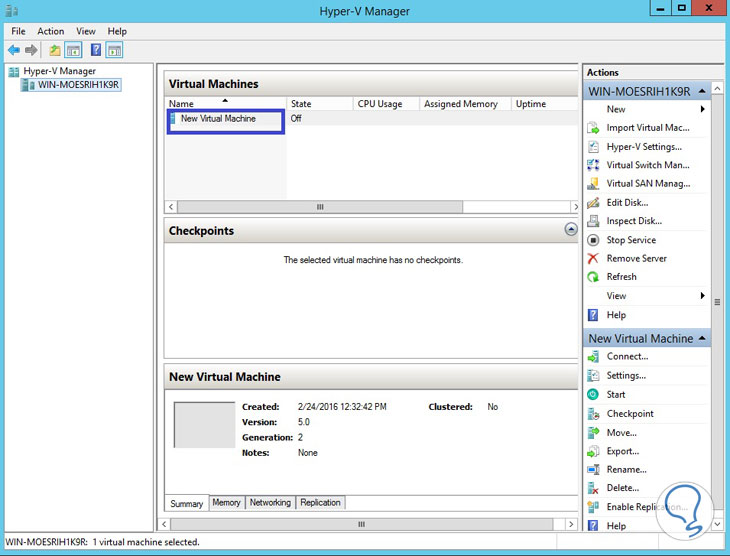Click Delete... action link
The height and width of the screenshot is (556, 730).
pos(622,488)
